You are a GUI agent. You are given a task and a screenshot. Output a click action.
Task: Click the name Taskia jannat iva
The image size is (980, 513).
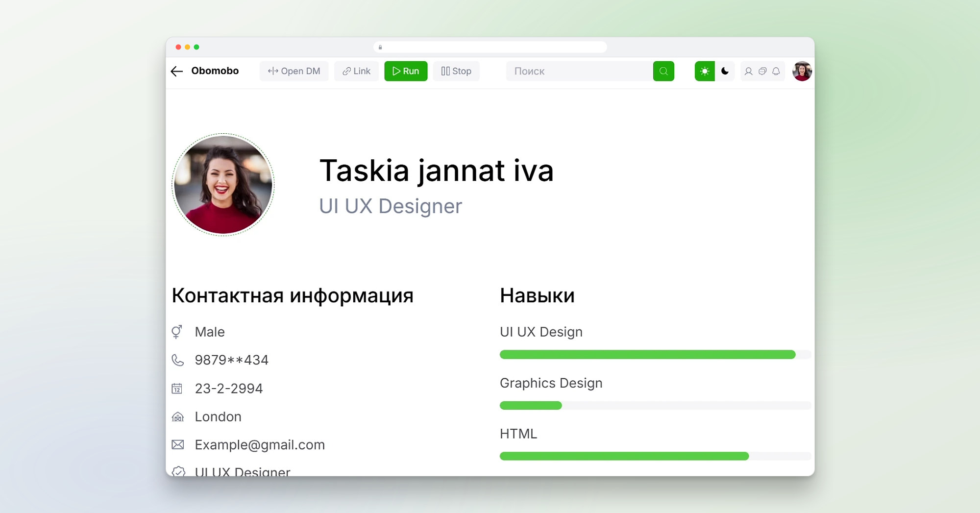click(x=436, y=171)
